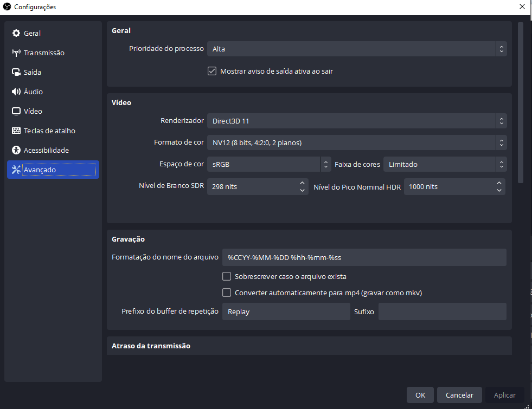Open the Áudio settings tab
Viewport: 532px width, 409px height.
coord(53,92)
